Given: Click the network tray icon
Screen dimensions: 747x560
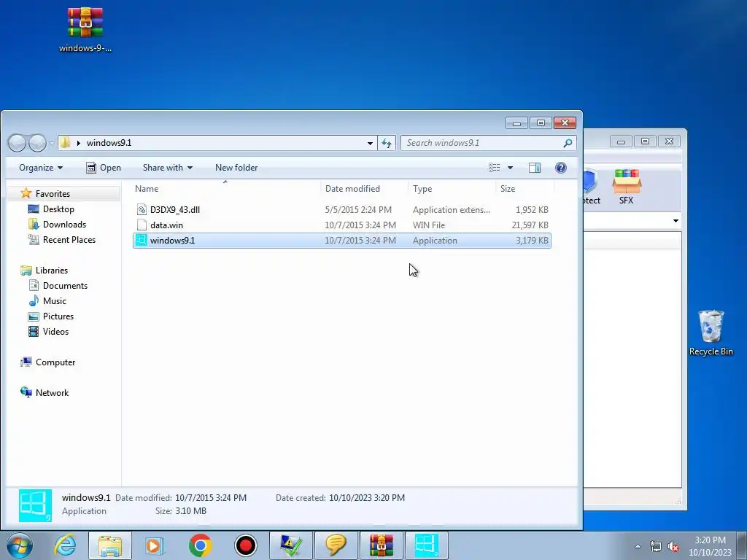Looking at the screenshot, I should (x=656, y=546).
